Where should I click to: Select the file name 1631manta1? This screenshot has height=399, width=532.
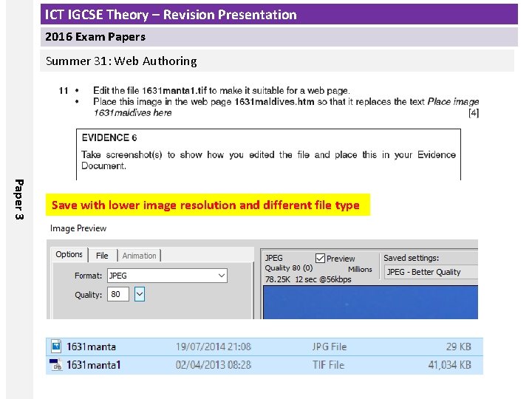94,365
